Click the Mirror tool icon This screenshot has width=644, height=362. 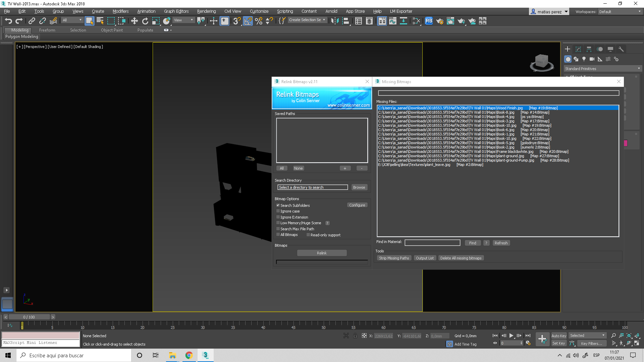click(335, 21)
